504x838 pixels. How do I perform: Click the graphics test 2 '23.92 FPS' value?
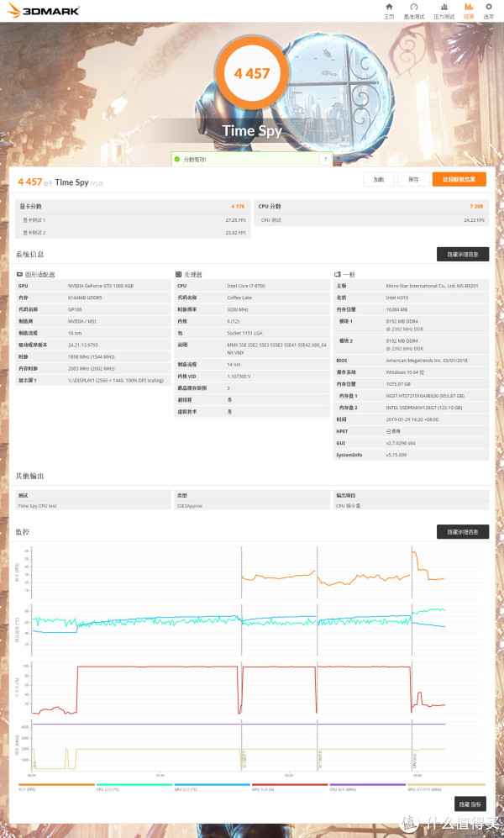point(235,233)
